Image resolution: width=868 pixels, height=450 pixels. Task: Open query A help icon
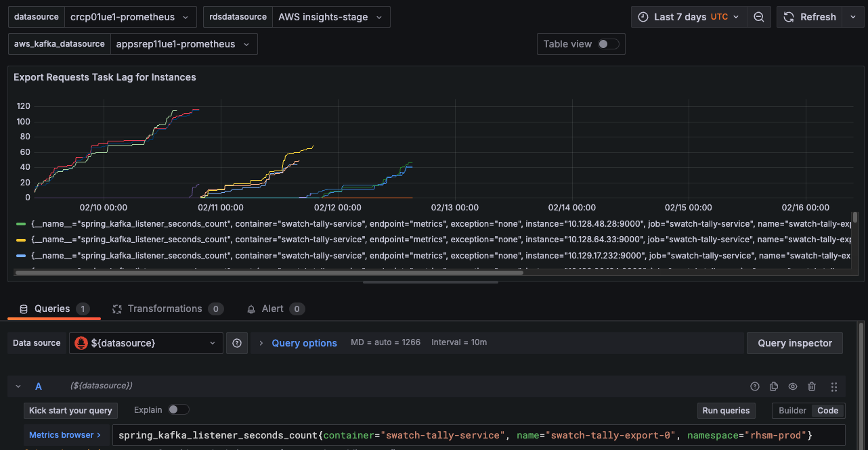click(x=755, y=386)
